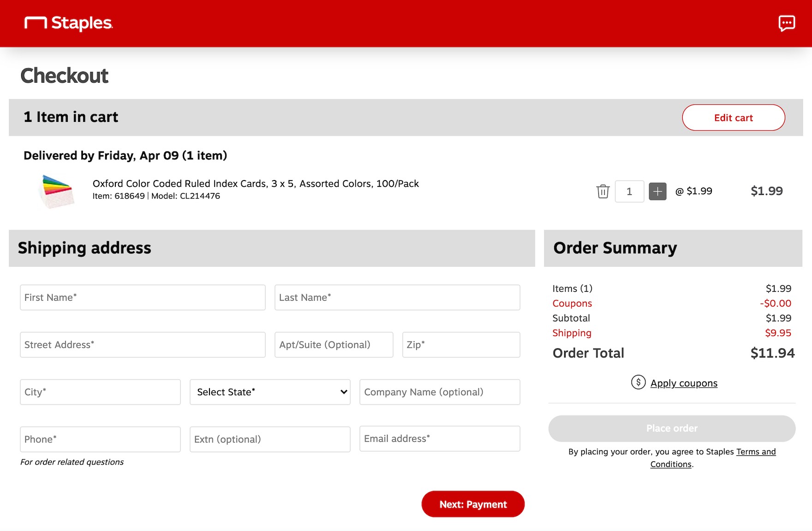This screenshot has height=531, width=812.
Task: Delete item using trash can icon
Action: click(x=603, y=191)
